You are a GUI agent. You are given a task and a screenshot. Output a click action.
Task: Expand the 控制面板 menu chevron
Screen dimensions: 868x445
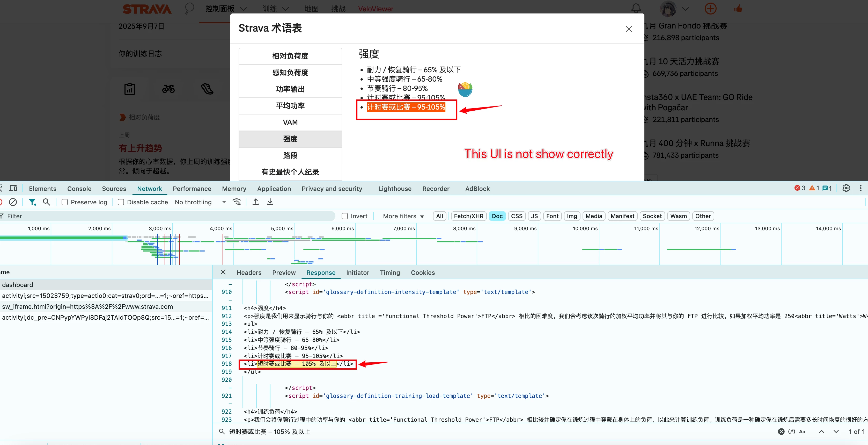(243, 9)
